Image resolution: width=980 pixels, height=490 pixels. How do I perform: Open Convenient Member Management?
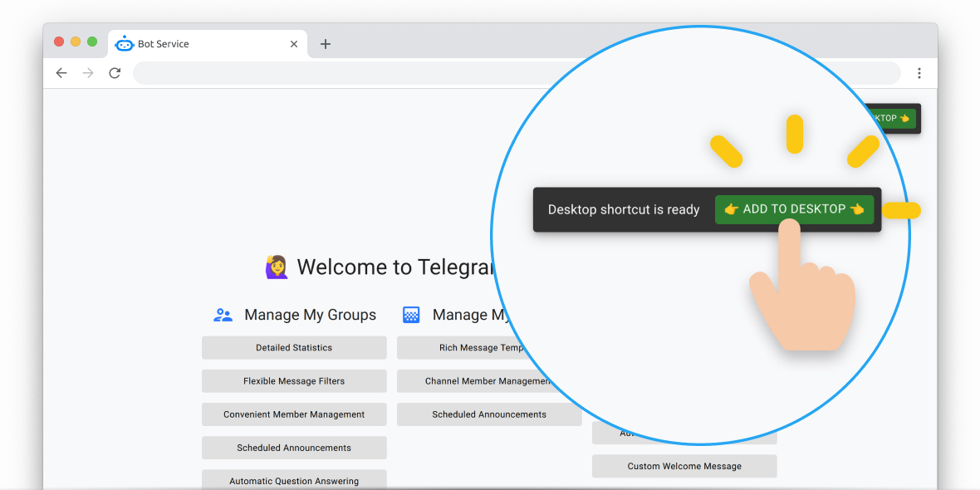294,414
